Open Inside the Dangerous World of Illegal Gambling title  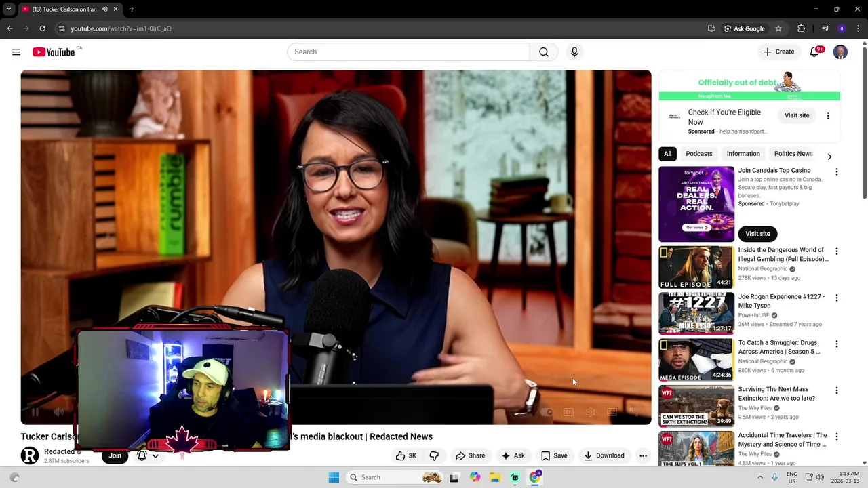[x=783, y=255]
